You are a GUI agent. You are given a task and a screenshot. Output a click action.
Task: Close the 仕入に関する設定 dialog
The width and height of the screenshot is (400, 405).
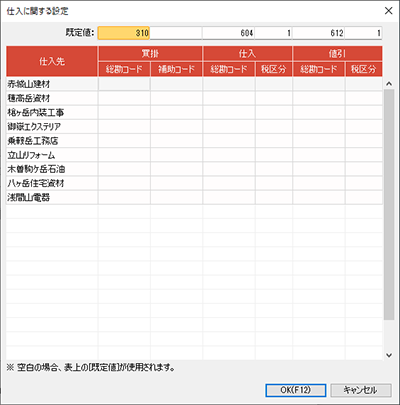[388, 11]
